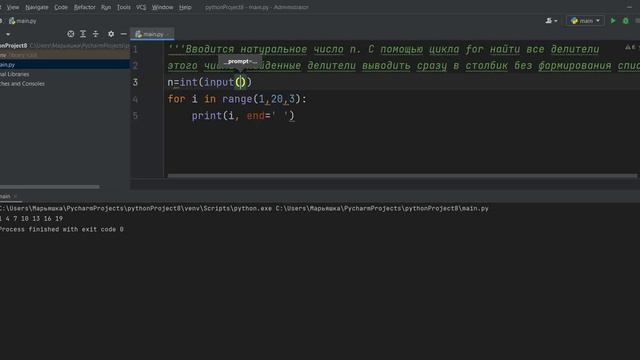
Task: Open the Window menu
Action: [162, 7]
